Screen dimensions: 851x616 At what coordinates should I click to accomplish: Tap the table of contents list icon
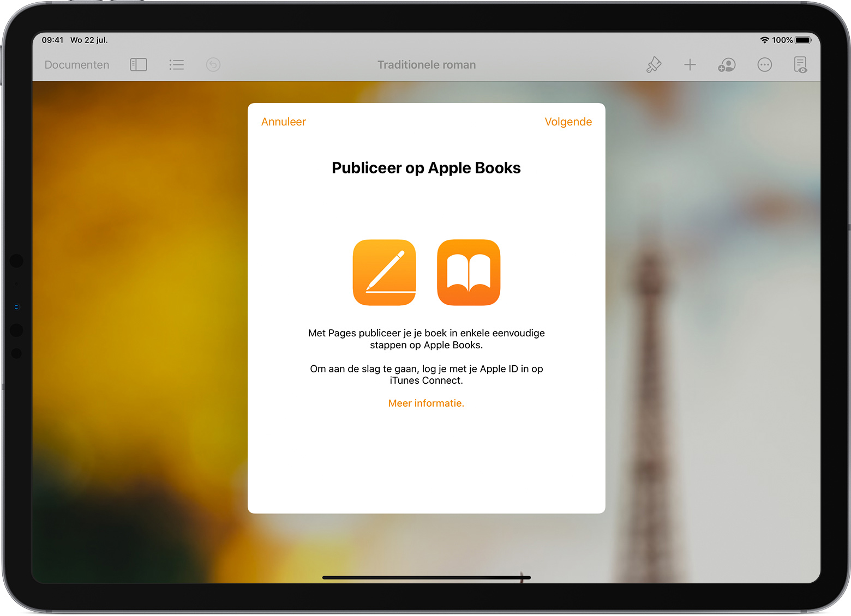pyautogui.click(x=176, y=64)
